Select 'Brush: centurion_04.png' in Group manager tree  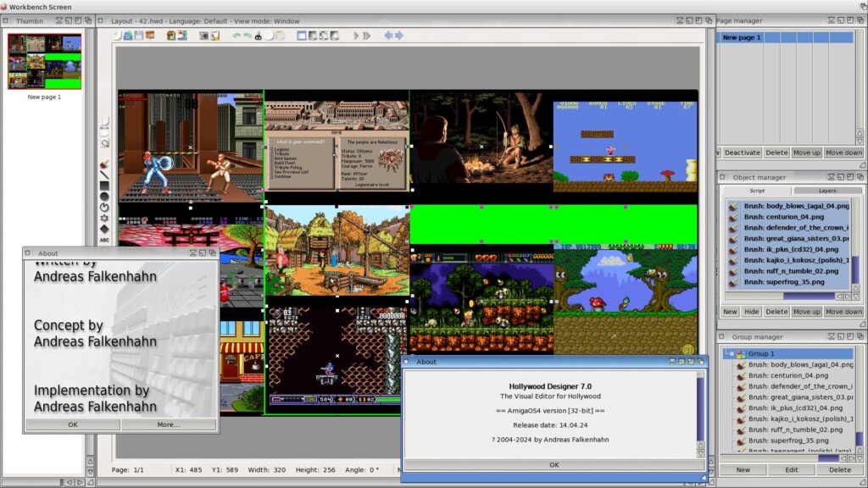point(788,375)
